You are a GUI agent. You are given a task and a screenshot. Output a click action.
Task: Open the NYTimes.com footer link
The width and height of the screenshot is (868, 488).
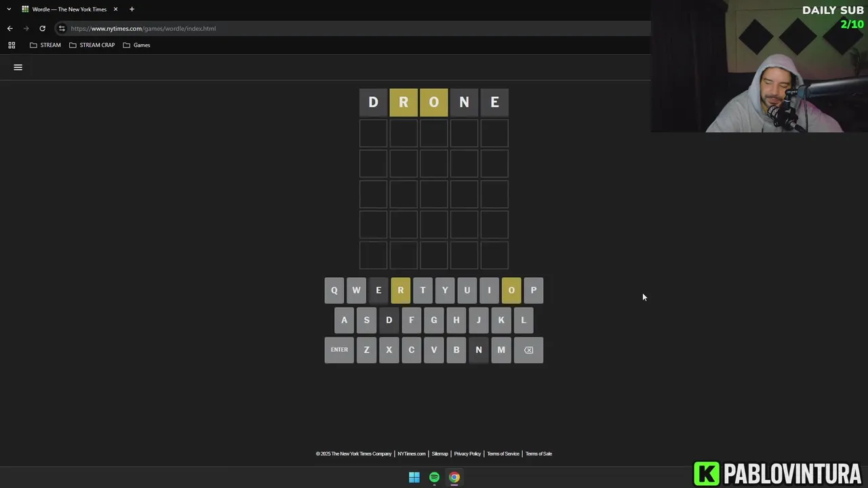pyautogui.click(x=412, y=453)
